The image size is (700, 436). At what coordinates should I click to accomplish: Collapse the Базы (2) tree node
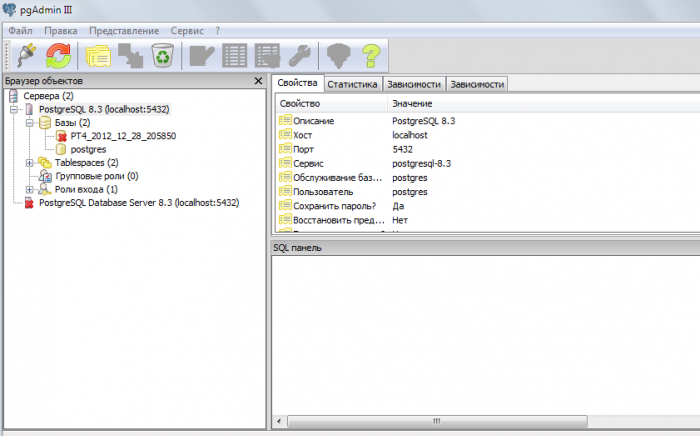pyautogui.click(x=29, y=123)
